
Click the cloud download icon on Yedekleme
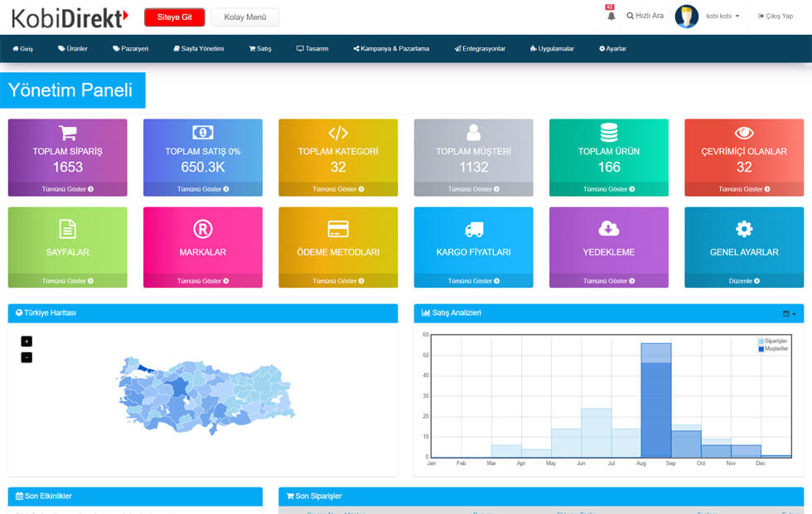coord(609,229)
